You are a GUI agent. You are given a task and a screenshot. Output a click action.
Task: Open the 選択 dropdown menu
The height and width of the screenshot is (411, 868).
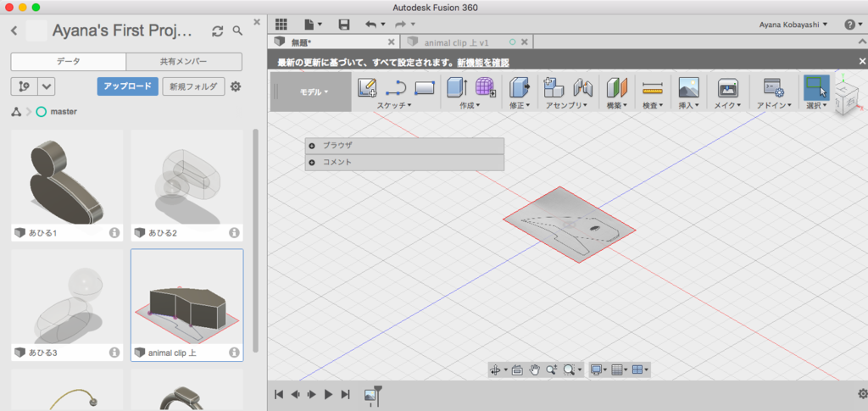(816, 105)
